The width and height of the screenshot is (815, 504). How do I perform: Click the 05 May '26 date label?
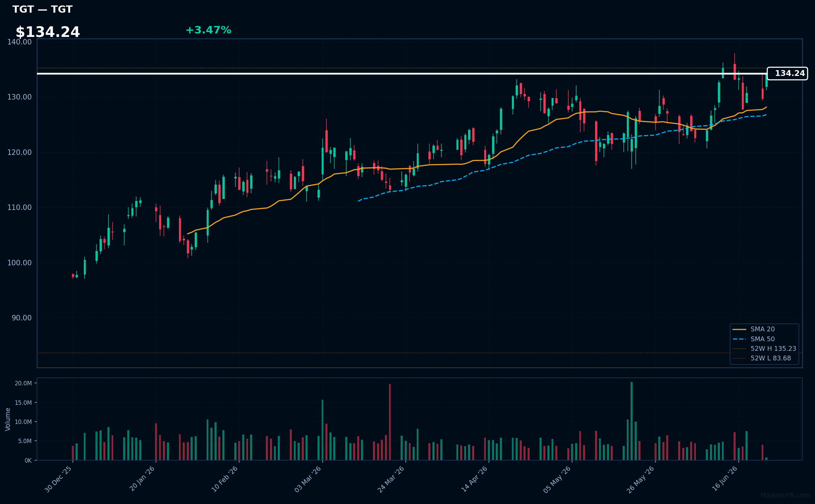(x=557, y=479)
